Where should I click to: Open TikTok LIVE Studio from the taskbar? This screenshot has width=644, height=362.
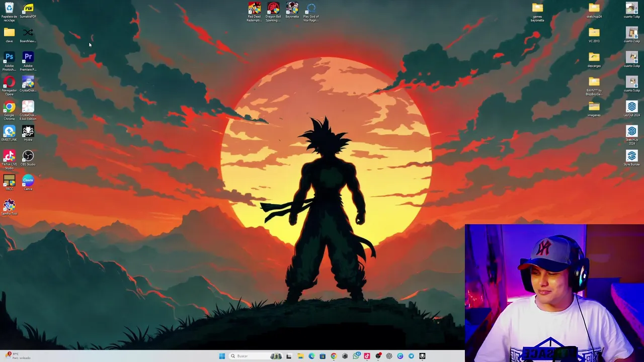click(x=367, y=356)
